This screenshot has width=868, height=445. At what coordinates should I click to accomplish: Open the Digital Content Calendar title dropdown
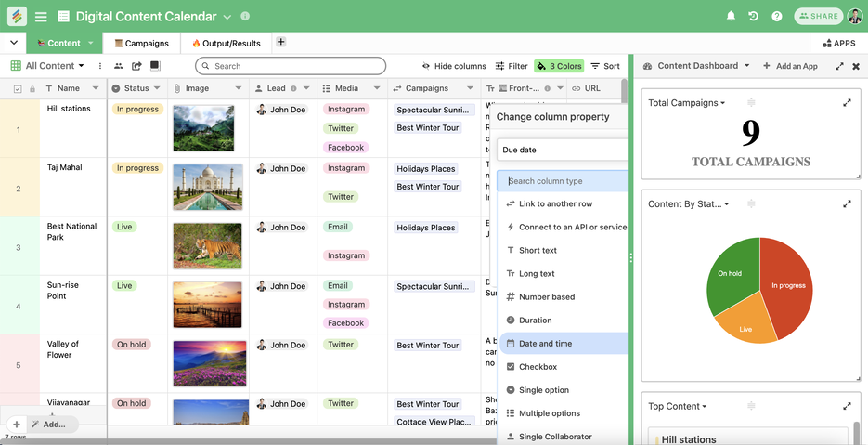click(x=227, y=17)
